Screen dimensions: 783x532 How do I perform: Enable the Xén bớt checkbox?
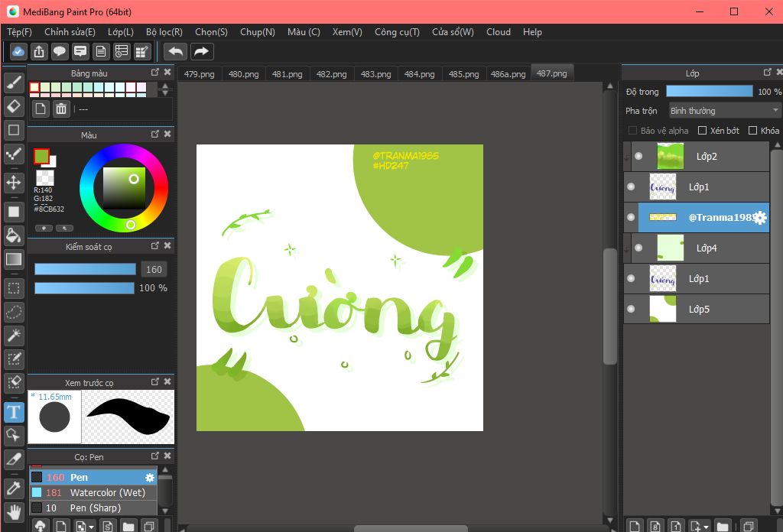pos(702,131)
